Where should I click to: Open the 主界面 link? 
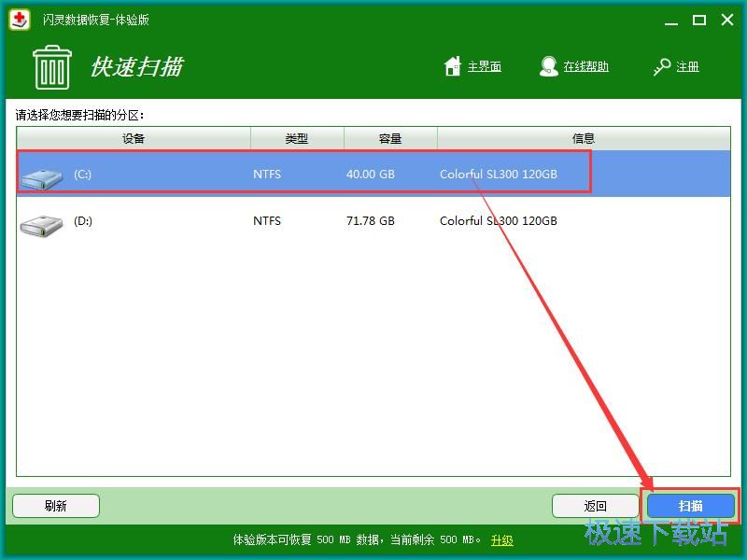485,66
